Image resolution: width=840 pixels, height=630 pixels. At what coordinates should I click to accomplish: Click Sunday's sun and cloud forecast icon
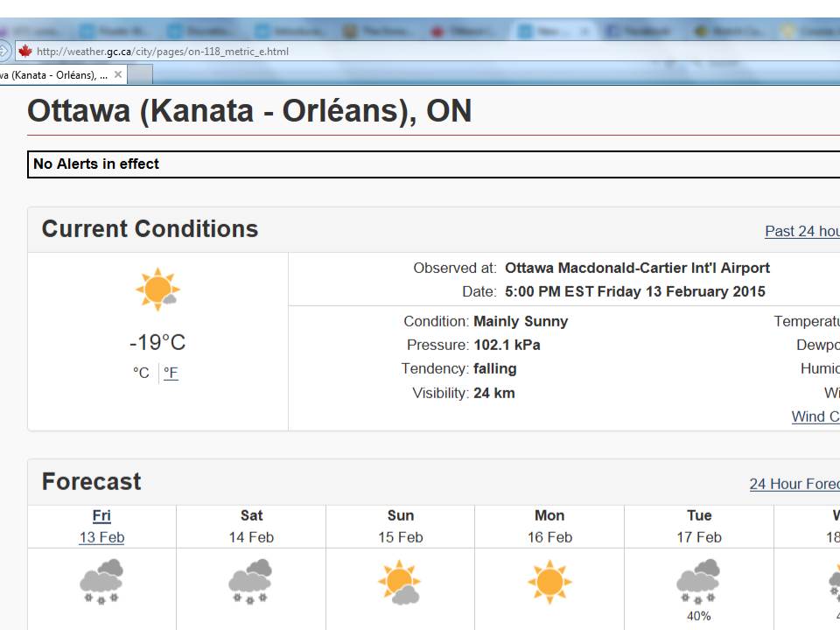point(399,584)
